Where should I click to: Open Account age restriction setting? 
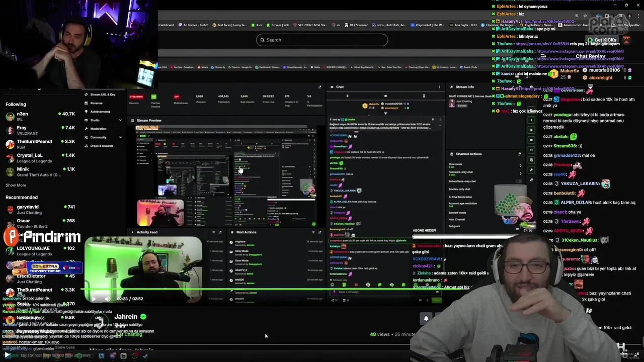(x=463, y=204)
